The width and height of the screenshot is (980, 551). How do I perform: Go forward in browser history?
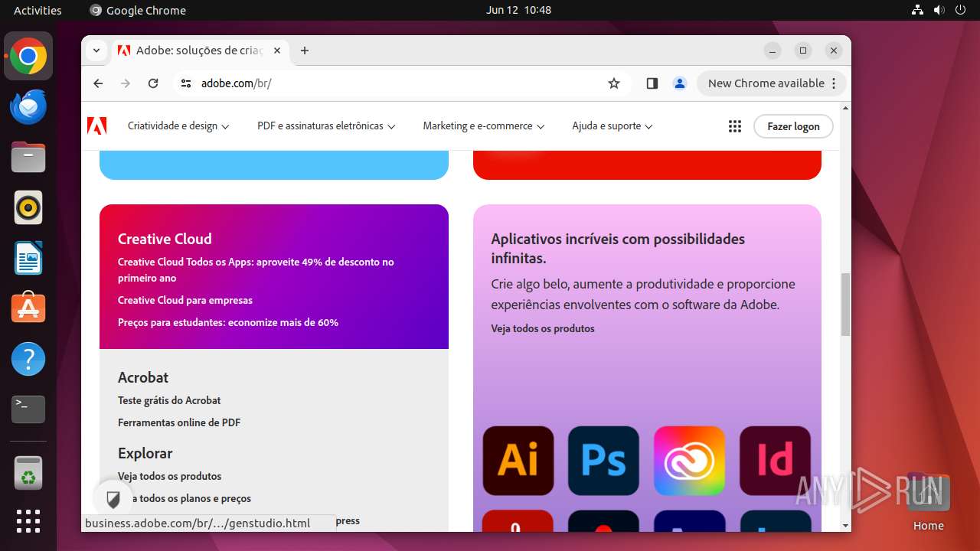click(126, 83)
